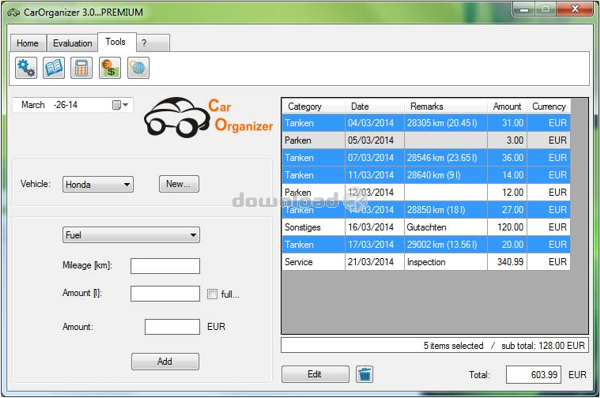Screen dimensions: 600x398
Task: Switch to the Home tab
Action: [28, 43]
